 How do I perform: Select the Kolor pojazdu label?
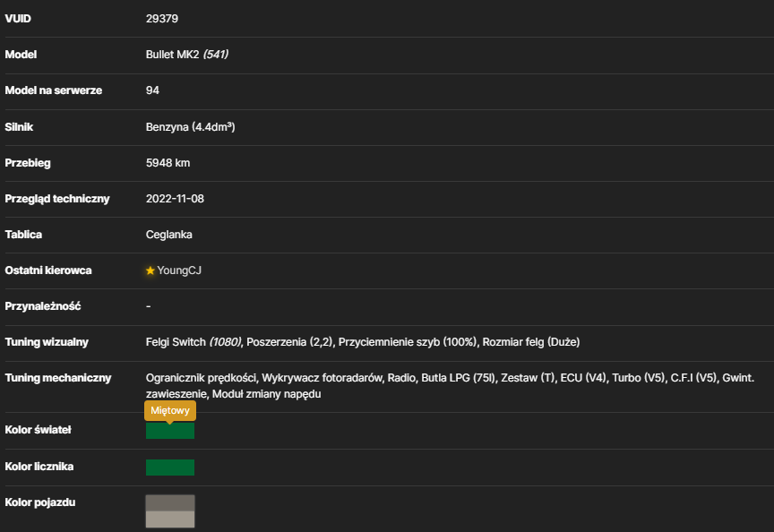40,502
